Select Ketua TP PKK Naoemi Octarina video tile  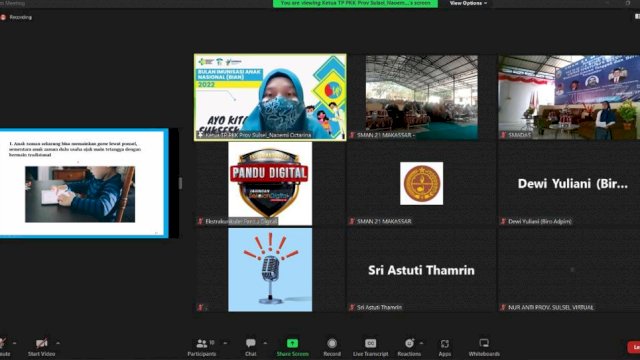pos(270,97)
